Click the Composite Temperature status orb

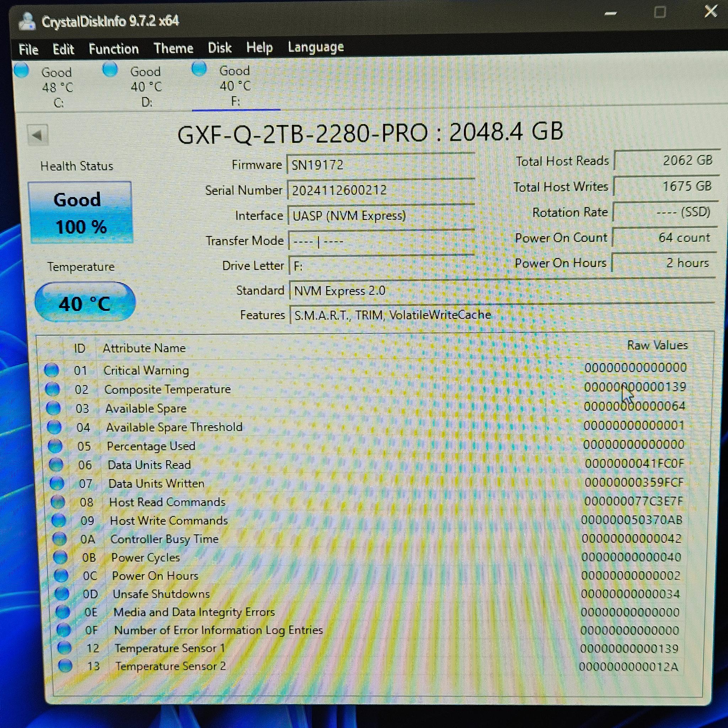52,389
